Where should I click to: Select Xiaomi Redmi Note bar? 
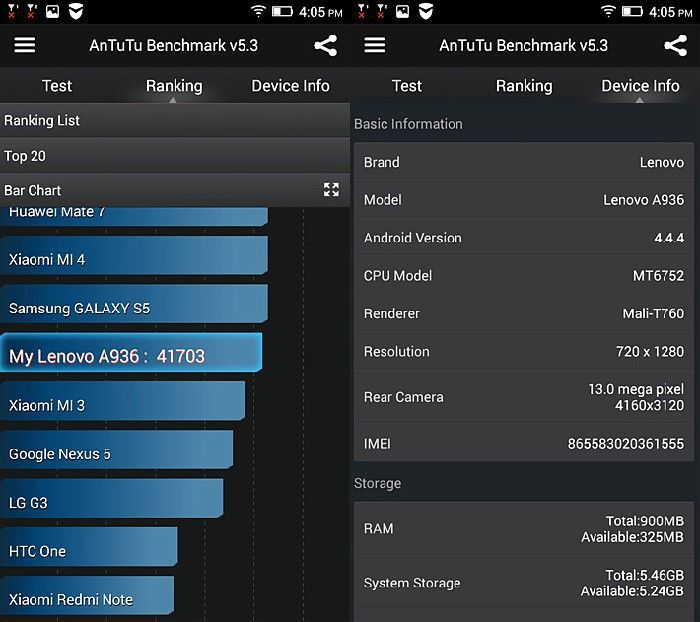click(87, 595)
